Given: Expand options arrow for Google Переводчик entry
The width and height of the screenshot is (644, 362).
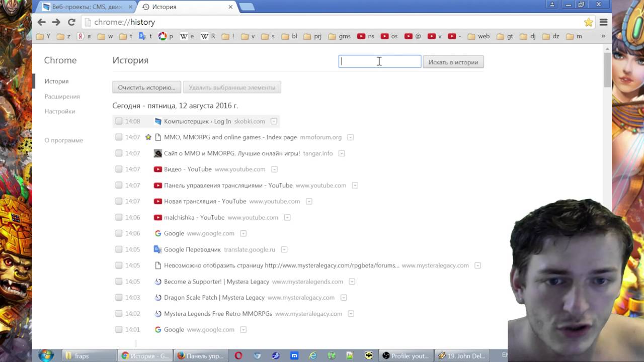Looking at the screenshot, I should tap(284, 249).
